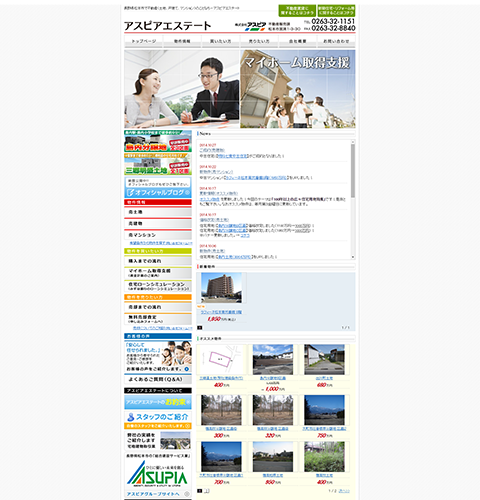Screen dimensions: 480x500
Task: Click the green リフォーム inquiry button at top
Action: pyautogui.click(x=336, y=11)
